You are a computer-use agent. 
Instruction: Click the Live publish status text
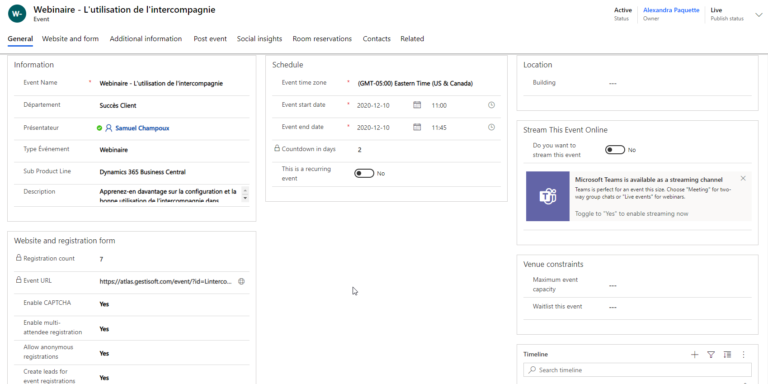click(x=716, y=10)
